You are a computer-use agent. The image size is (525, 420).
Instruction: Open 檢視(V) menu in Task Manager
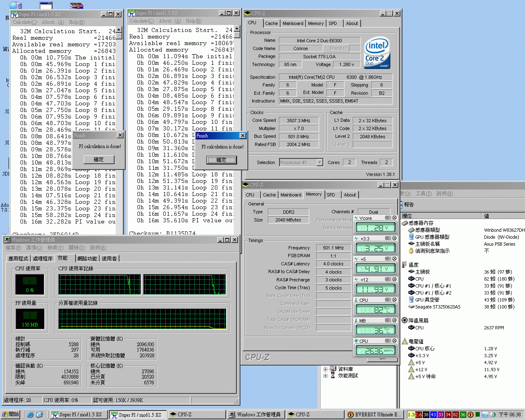point(55,248)
